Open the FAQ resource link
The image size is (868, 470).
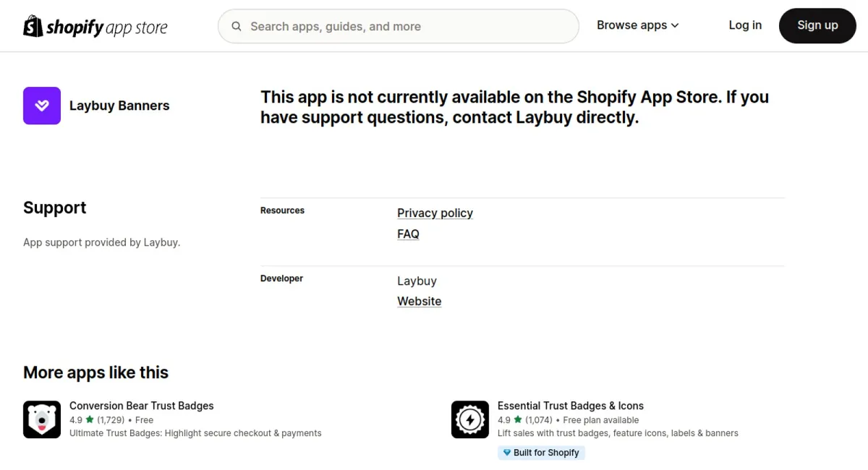pyautogui.click(x=408, y=234)
